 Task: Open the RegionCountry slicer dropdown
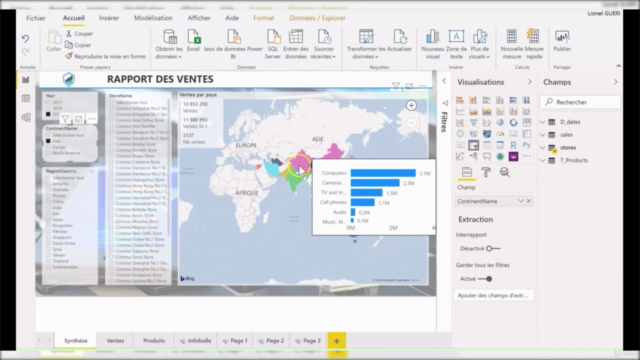click(92, 171)
